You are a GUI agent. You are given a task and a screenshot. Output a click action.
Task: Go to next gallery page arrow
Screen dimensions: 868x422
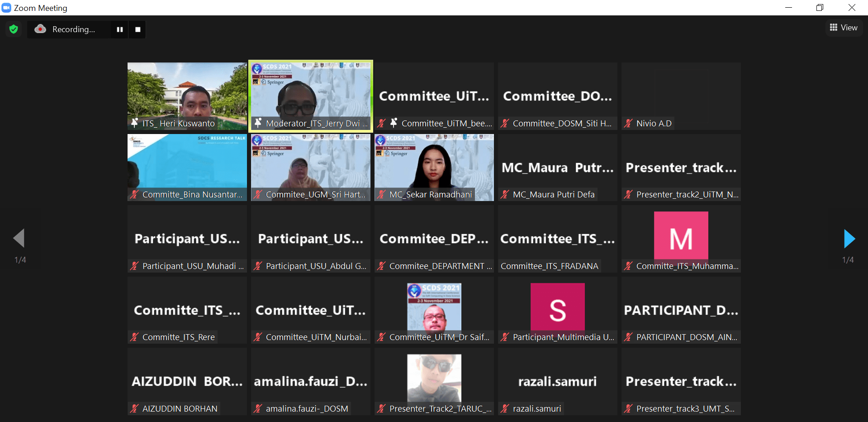pos(849,239)
